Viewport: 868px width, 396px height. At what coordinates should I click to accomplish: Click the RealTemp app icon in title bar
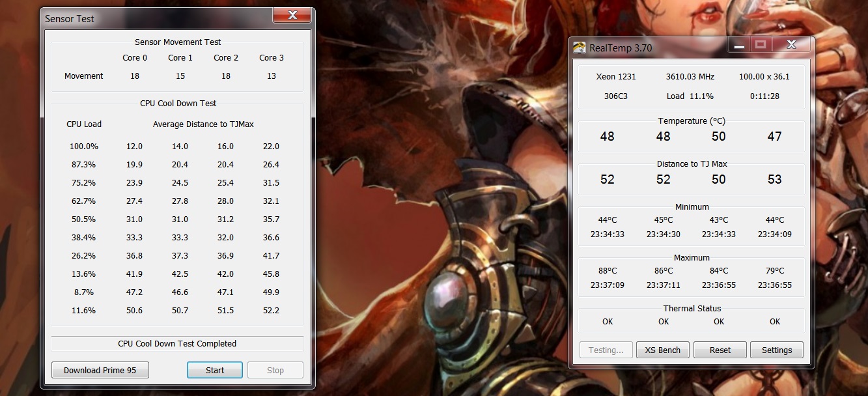click(x=579, y=48)
